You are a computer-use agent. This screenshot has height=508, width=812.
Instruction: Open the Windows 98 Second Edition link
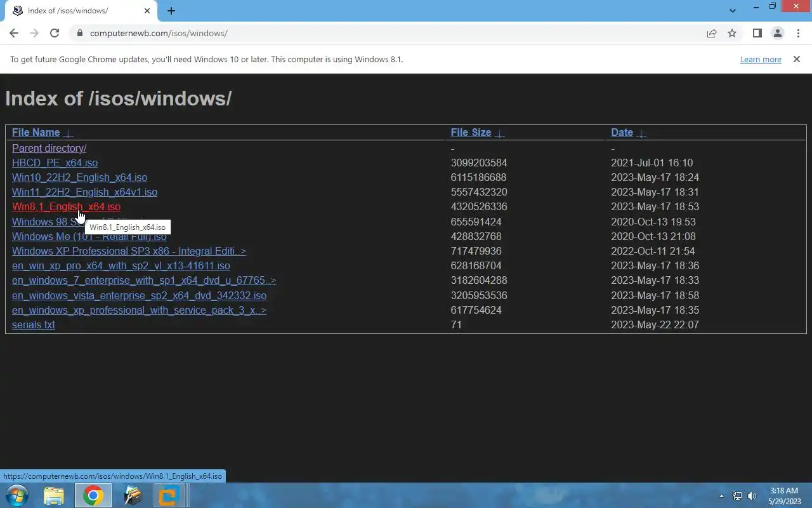pos(48,222)
